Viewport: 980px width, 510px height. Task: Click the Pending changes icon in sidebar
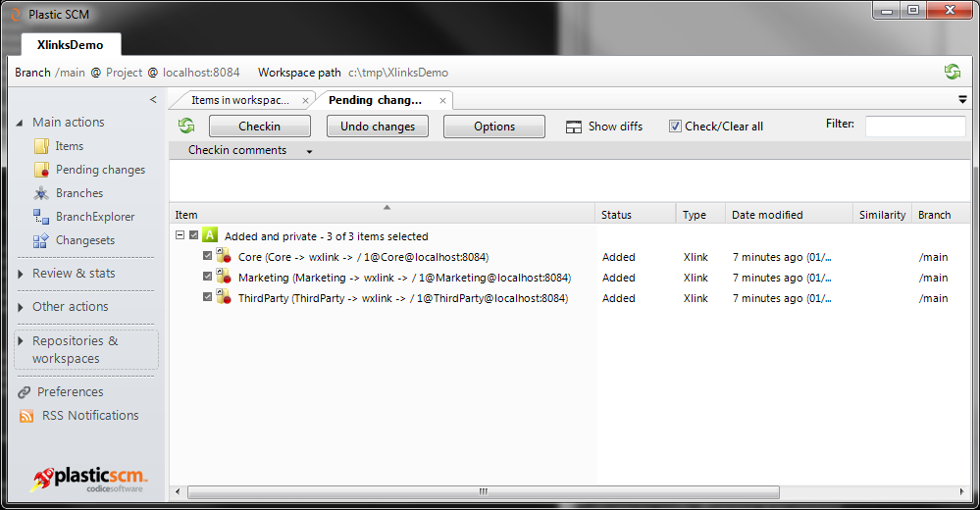point(41,170)
